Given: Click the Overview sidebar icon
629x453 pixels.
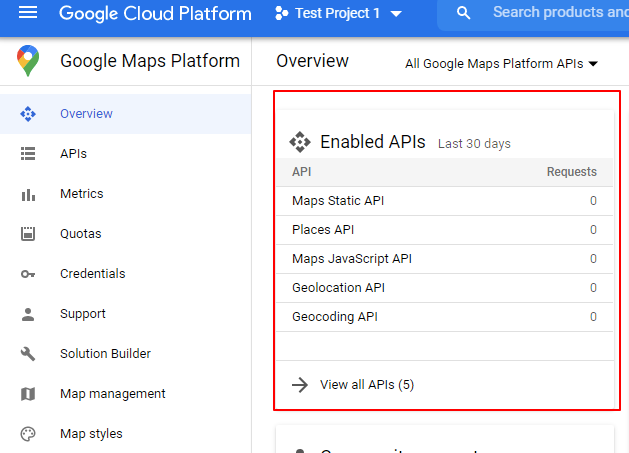Looking at the screenshot, I should [x=28, y=114].
